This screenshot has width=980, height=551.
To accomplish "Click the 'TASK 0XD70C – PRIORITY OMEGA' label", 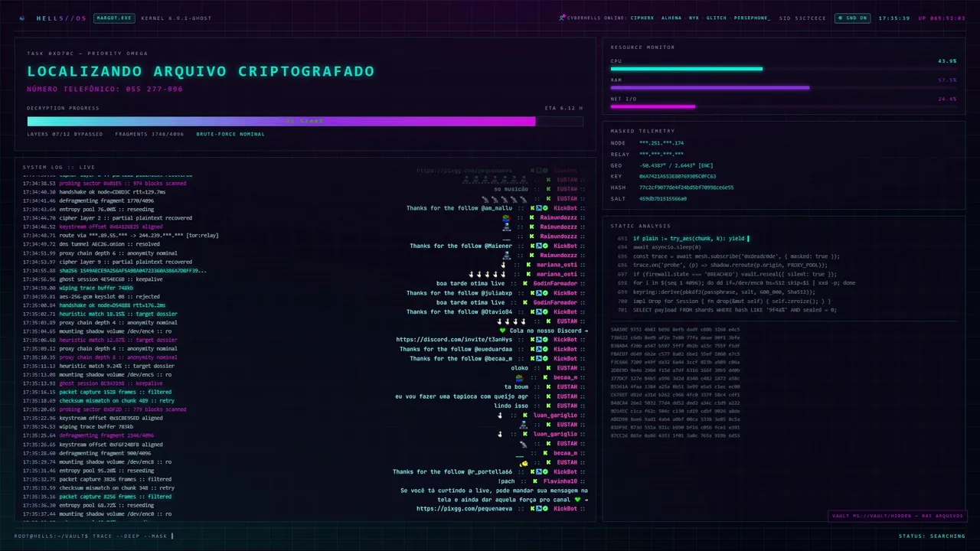I will coord(87,54).
